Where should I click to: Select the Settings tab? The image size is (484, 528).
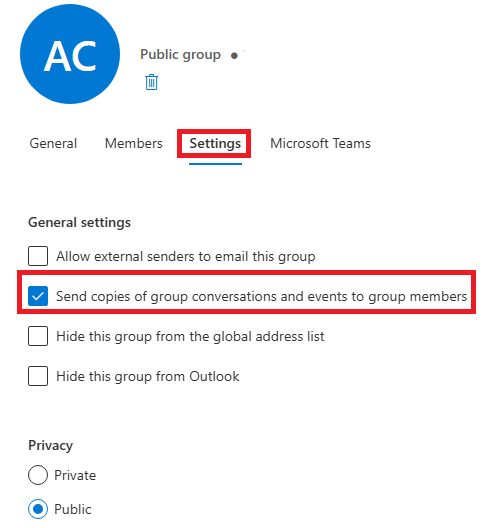tap(215, 143)
